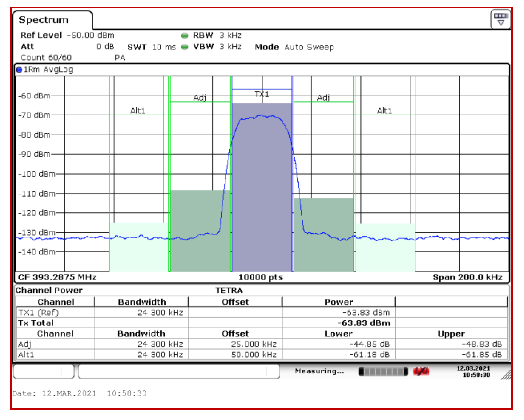The image size is (524, 420).
Task: Click the sweep Count 60/60 indicator
Action: 46,57
